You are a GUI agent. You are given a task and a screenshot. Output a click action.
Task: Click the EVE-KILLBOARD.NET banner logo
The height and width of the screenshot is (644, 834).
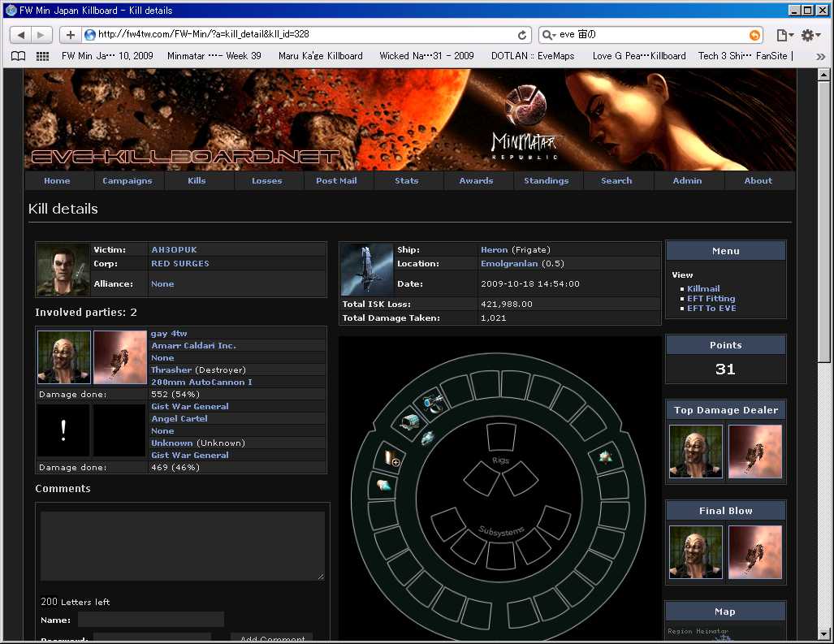point(186,157)
